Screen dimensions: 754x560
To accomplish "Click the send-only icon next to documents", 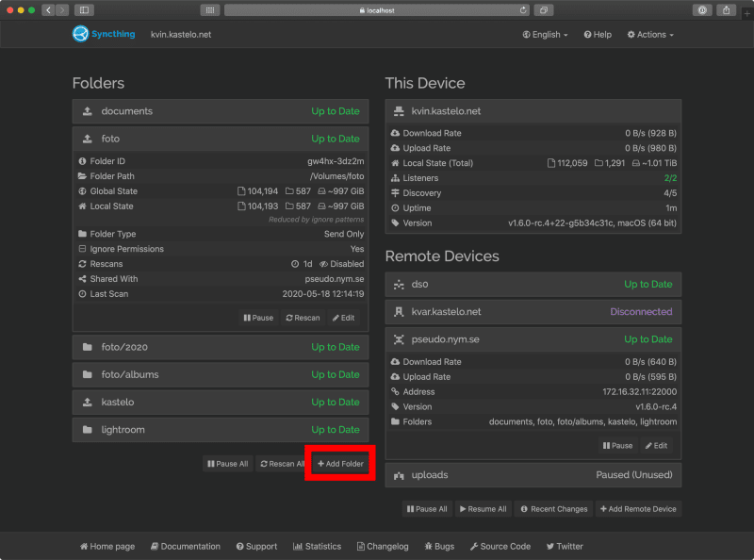I will (87, 111).
